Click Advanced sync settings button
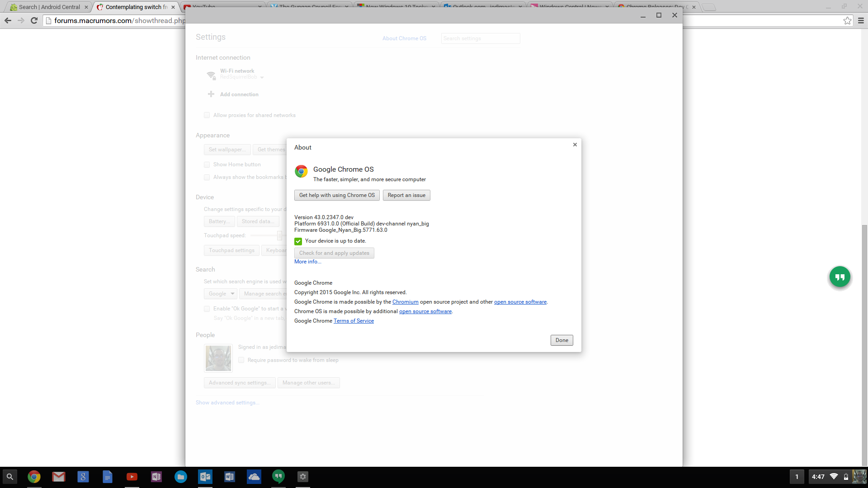The image size is (868, 488). point(240,383)
